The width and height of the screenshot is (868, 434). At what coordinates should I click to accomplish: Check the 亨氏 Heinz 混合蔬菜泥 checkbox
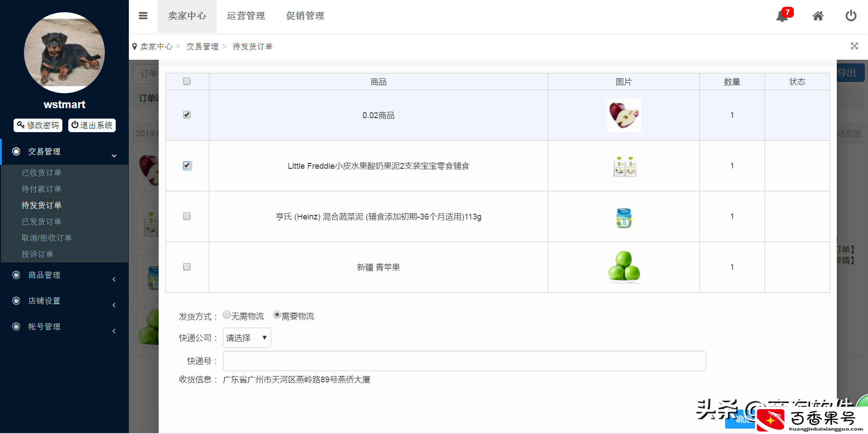[187, 216]
